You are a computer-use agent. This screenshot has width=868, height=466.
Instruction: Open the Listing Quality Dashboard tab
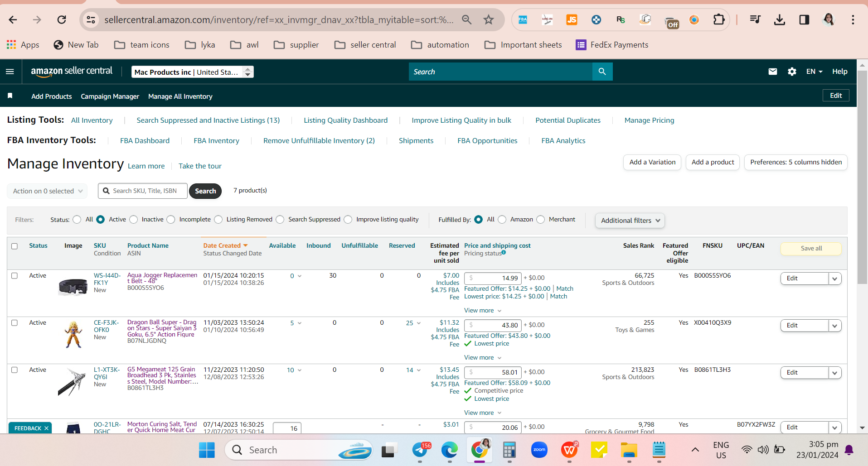(x=345, y=120)
